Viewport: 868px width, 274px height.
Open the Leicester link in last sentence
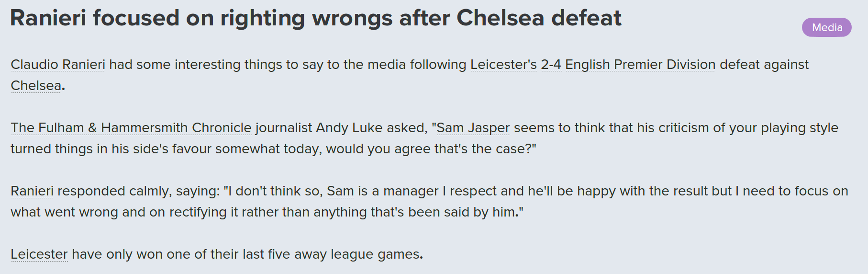pyautogui.click(x=39, y=254)
